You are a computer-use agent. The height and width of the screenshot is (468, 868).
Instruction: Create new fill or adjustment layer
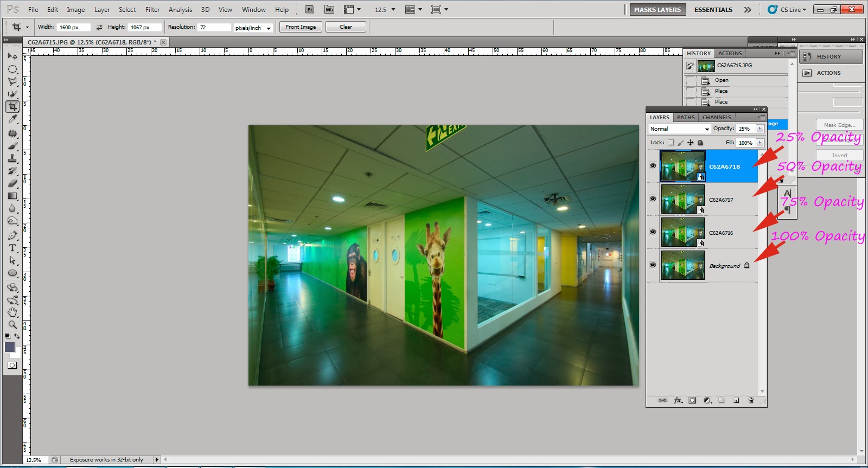pos(707,400)
